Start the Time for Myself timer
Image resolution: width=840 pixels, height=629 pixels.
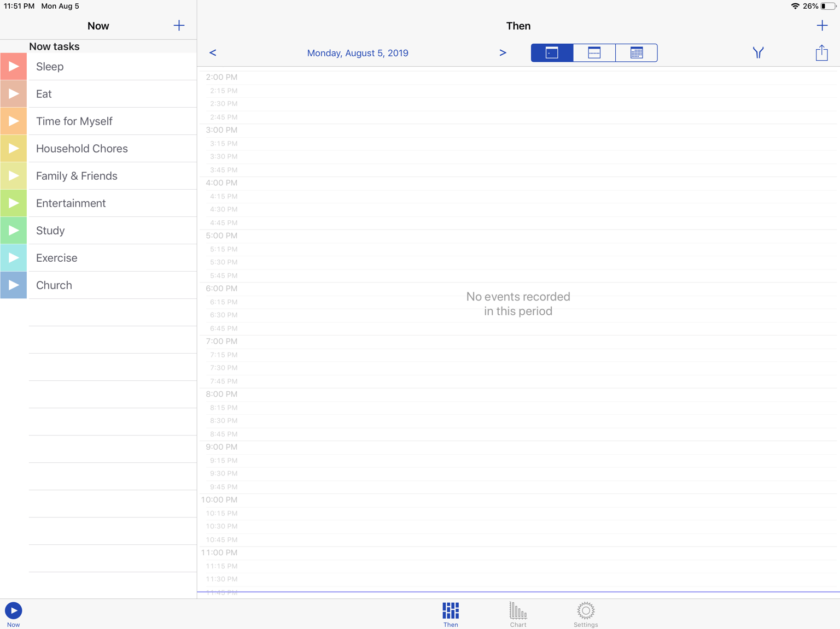[14, 121]
